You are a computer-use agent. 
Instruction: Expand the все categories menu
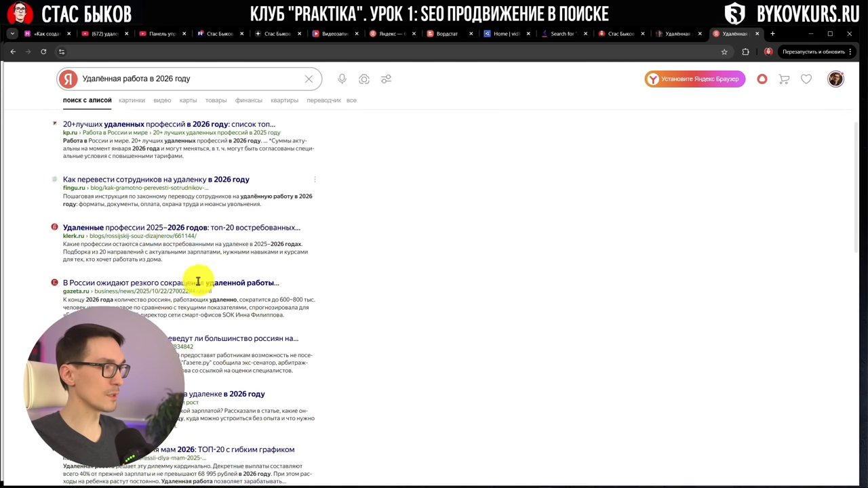click(351, 100)
